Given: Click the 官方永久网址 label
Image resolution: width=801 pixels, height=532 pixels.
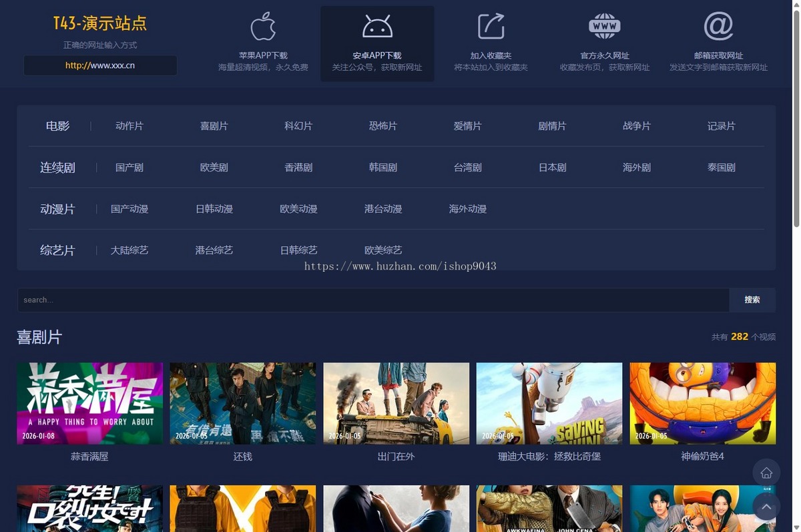Looking at the screenshot, I should 605,55.
